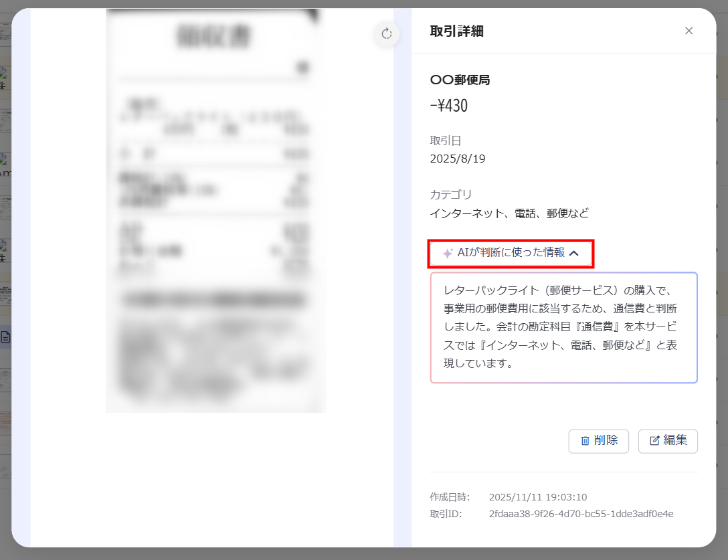Click the 取引ID value text
This screenshot has width=728, height=560.
(581, 514)
